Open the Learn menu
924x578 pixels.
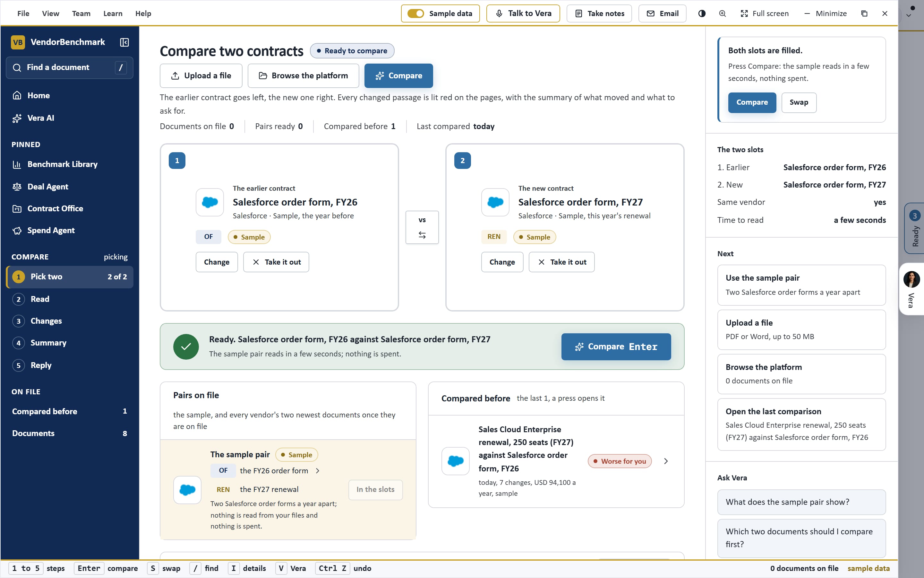[113, 13]
